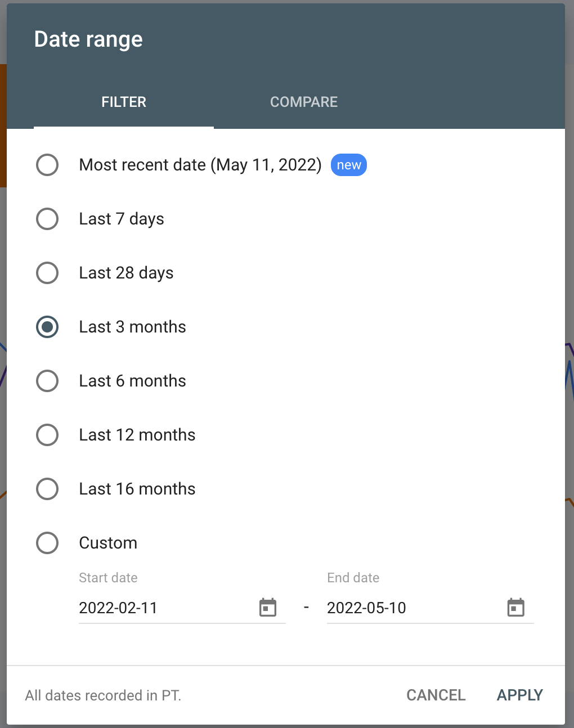Select the Last 6 months option
The width and height of the screenshot is (574, 728).
pyautogui.click(x=47, y=381)
